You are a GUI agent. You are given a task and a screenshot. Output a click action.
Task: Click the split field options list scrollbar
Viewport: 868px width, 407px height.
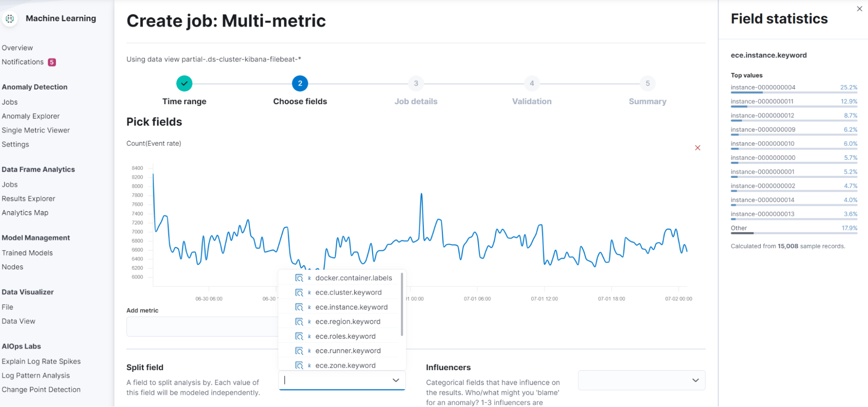point(402,304)
